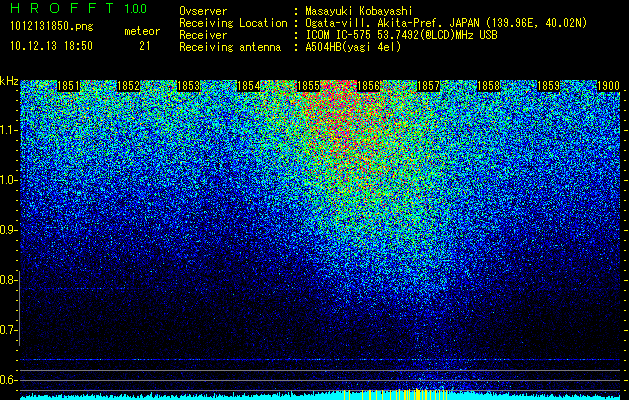Viewport: 629px width, 400px height.
Task: Click the 0.8 frequency axis label
Action: point(8,280)
